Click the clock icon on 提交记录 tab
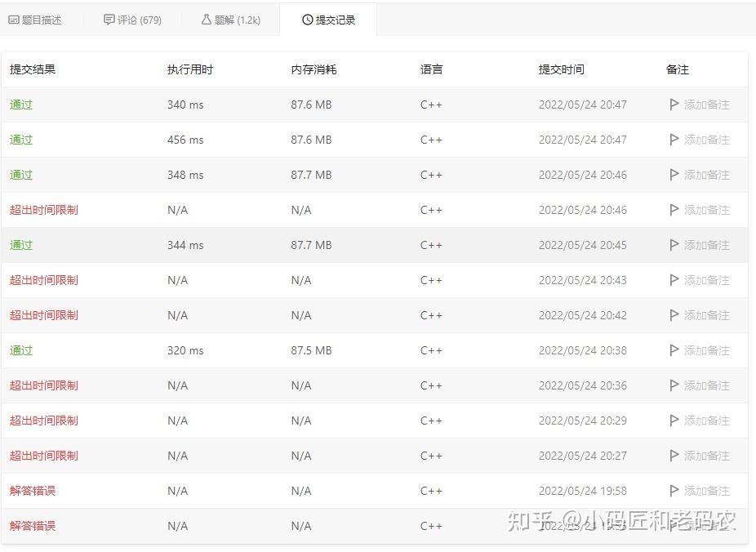 308,20
